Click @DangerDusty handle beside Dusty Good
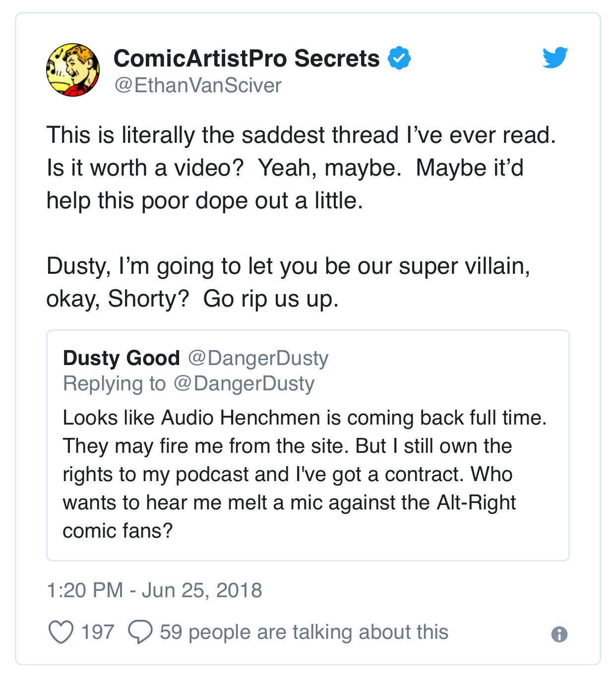Image resolution: width=616 pixels, height=680 pixels. [258, 358]
